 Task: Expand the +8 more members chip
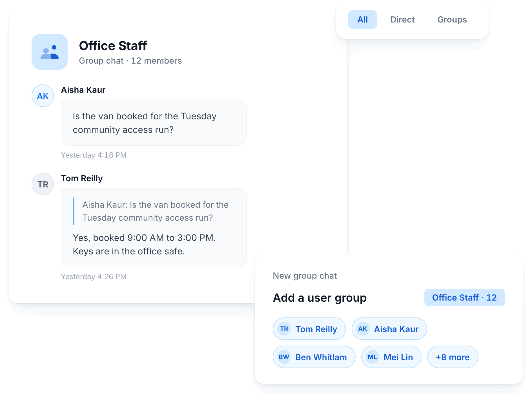(x=453, y=357)
